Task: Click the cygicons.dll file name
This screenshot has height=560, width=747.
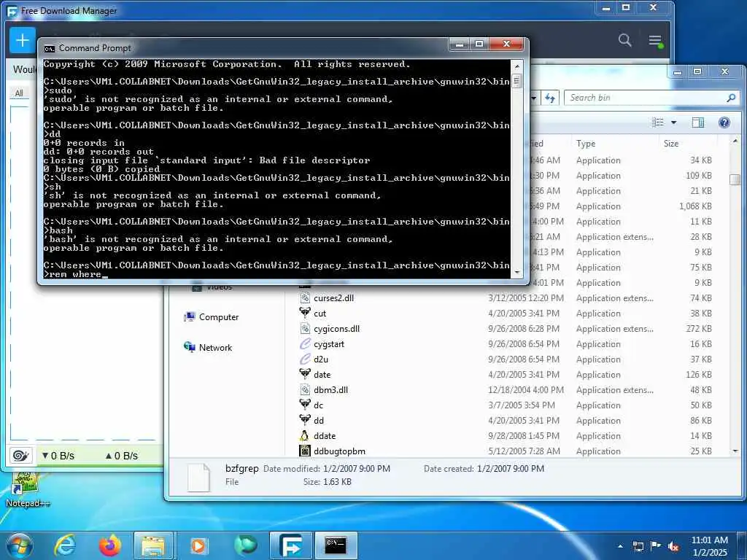Action: 336,329
